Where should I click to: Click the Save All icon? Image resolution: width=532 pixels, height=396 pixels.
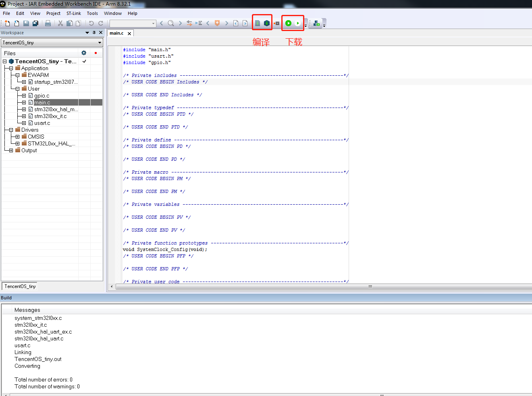point(35,23)
